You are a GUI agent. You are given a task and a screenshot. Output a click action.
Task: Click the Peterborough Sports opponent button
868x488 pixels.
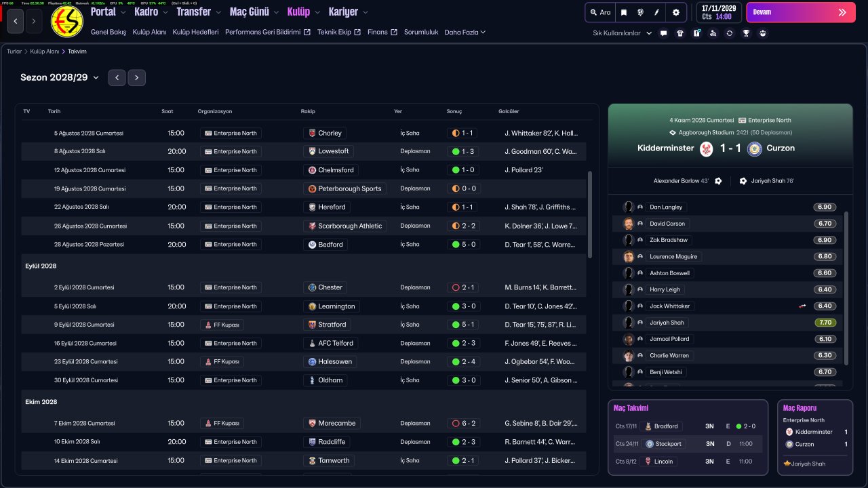tap(345, 189)
